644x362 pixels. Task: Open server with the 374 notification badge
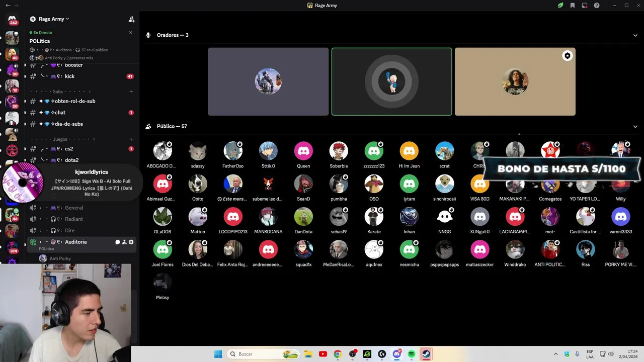click(x=12, y=247)
